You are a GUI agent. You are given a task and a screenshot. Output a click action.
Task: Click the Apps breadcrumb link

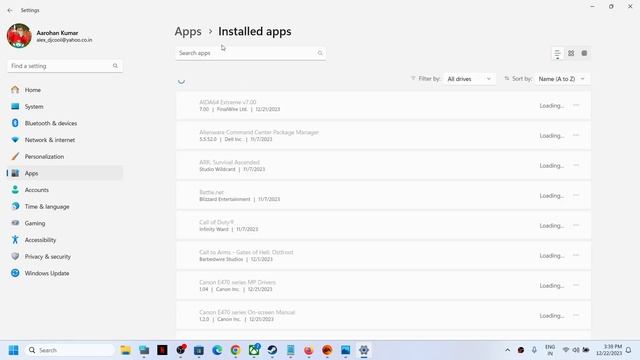(188, 31)
